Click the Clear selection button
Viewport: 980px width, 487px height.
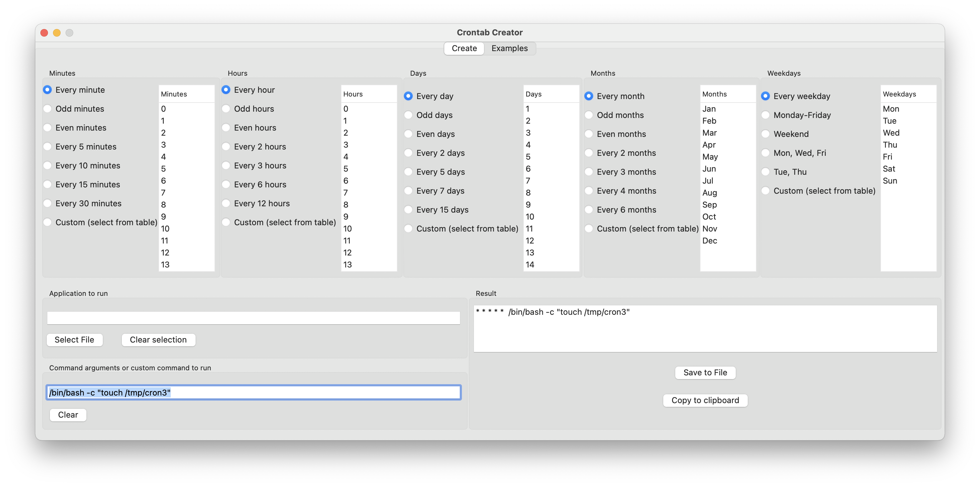tap(157, 339)
